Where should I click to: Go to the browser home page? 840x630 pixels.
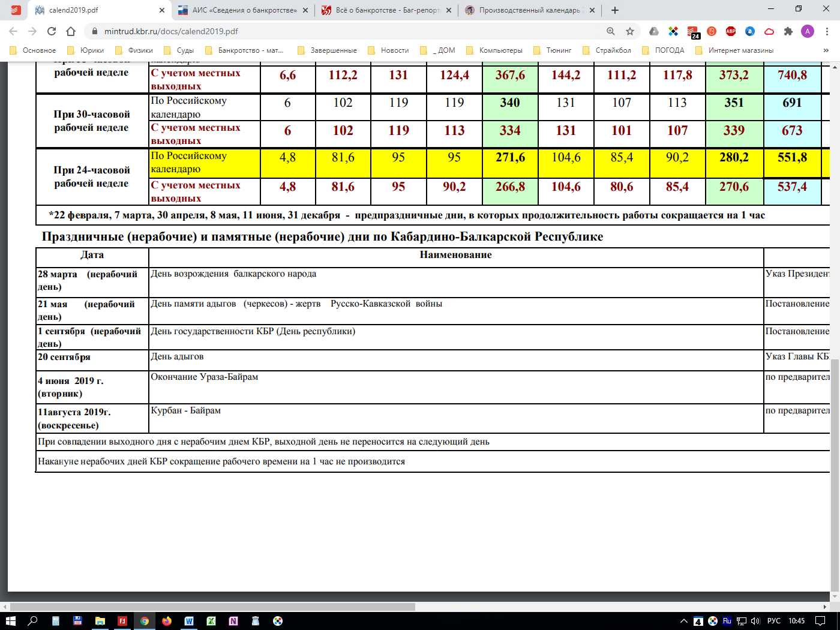click(x=71, y=31)
